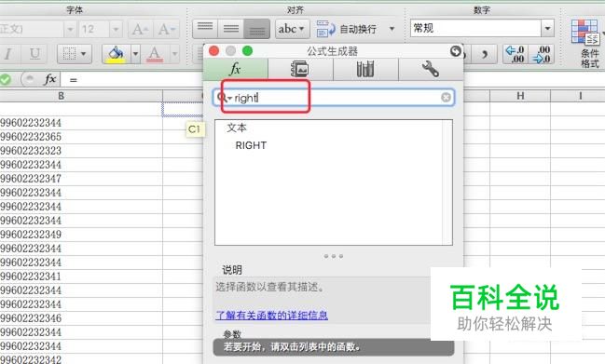Select column H header
605x364 pixels.
(520, 96)
